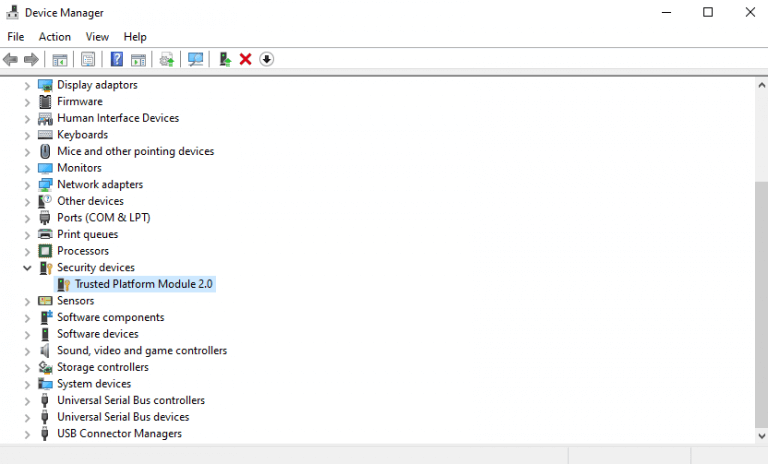Click the Firmware chip icon
This screenshot has height=464, width=768.
tap(45, 102)
